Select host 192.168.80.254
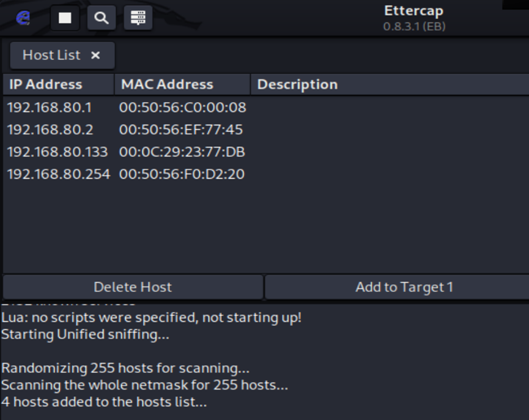The width and height of the screenshot is (529, 420). (x=58, y=174)
